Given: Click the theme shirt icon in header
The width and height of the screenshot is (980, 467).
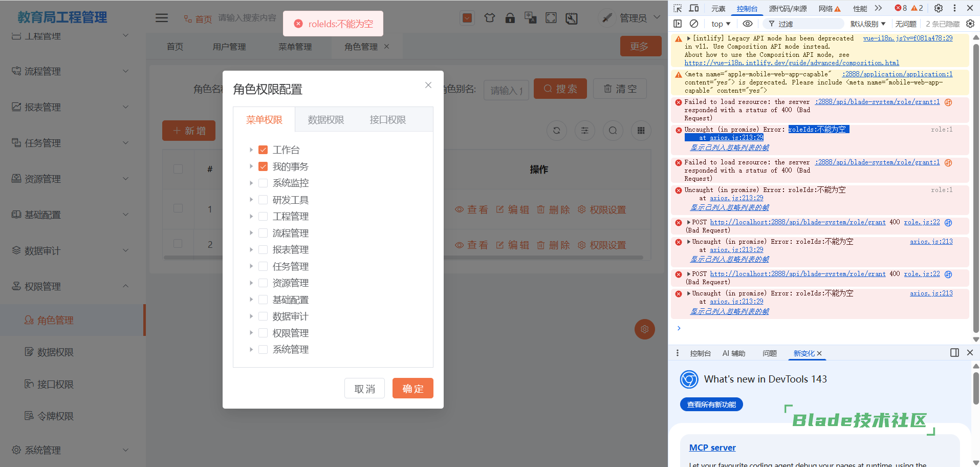Looking at the screenshot, I should click(489, 18).
